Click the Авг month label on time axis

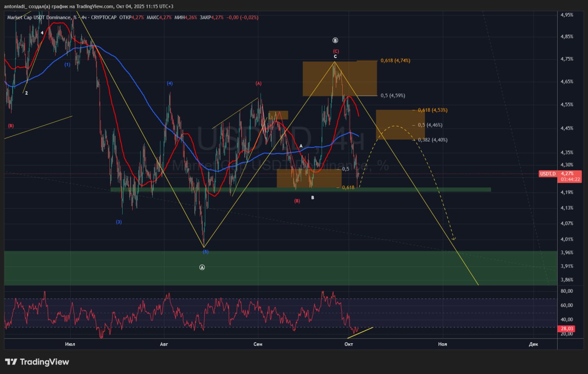163,344
